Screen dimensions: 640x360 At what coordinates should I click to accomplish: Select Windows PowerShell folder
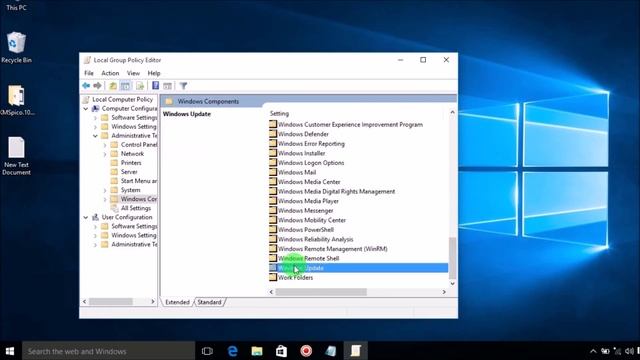306,229
